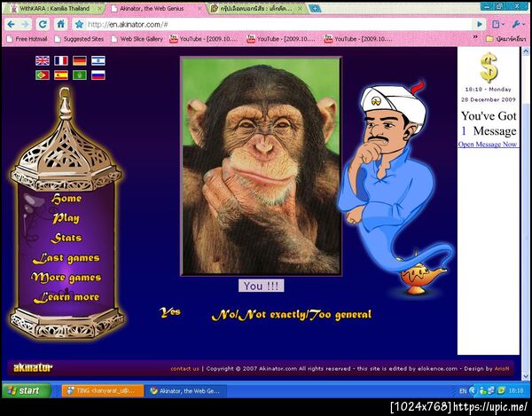
Task: Switch to the third Thai-titled tab
Action: click(x=256, y=9)
